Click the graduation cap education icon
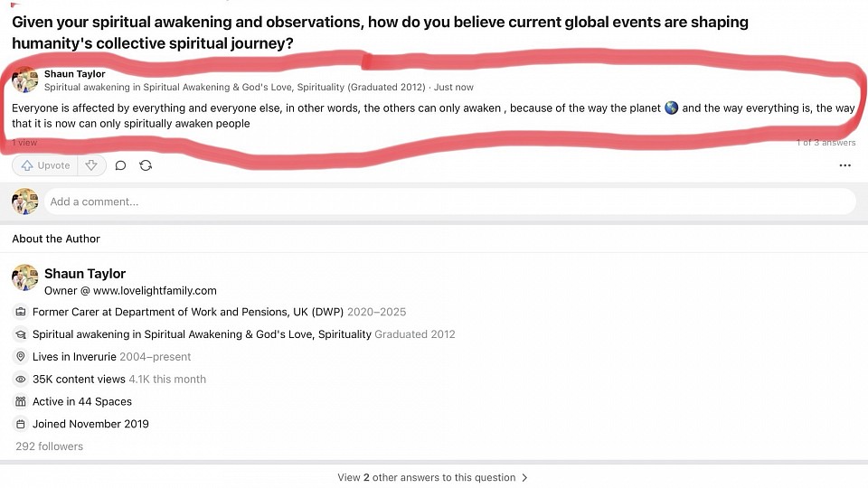Screen dimensions: 868x488 [x=21, y=334]
